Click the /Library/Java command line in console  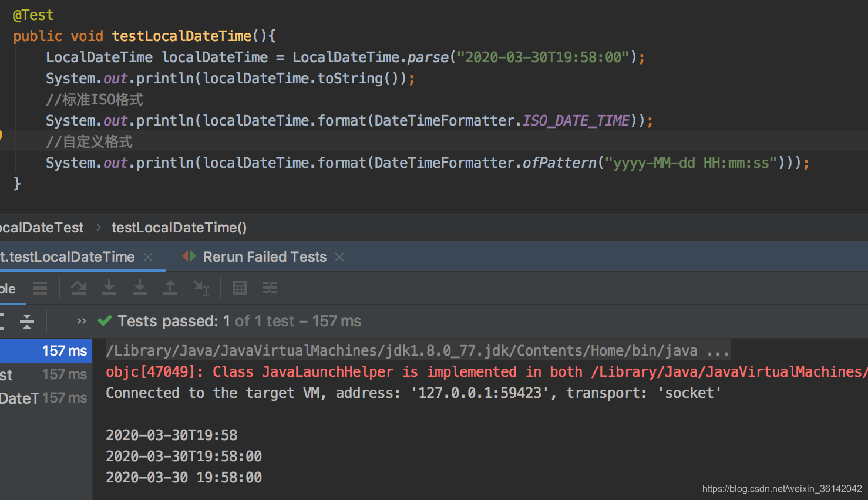coord(418,351)
